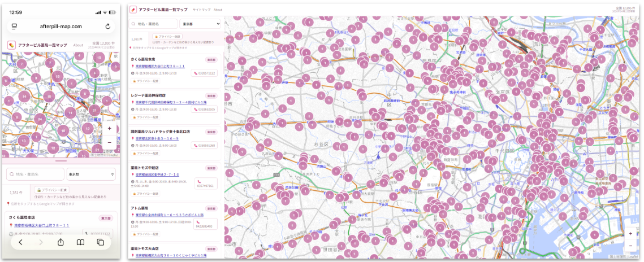The height and width of the screenshot is (262, 644).
Task: Open レジーナ薬局神保町店 address link
Action: (x=170, y=102)
